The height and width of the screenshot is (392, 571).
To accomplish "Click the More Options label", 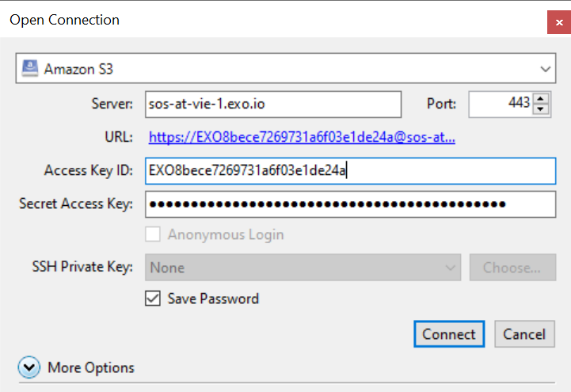I will coord(91,367).
